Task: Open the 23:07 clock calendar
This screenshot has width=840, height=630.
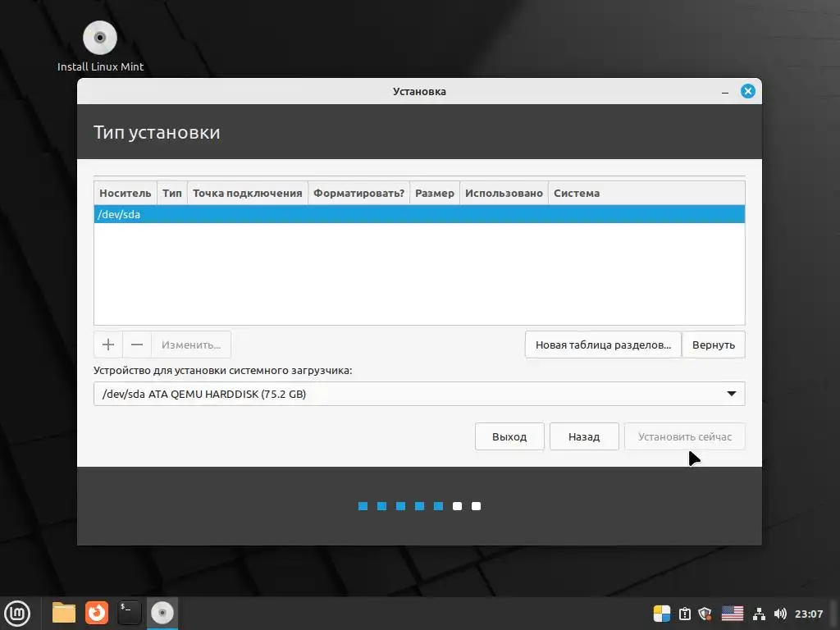Action: point(808,614)
